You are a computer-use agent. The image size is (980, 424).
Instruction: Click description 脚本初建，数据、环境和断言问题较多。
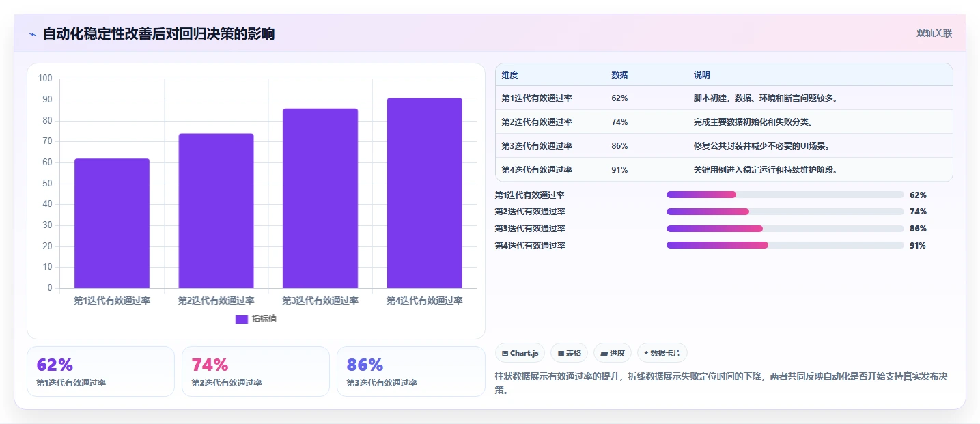(766, 98)
